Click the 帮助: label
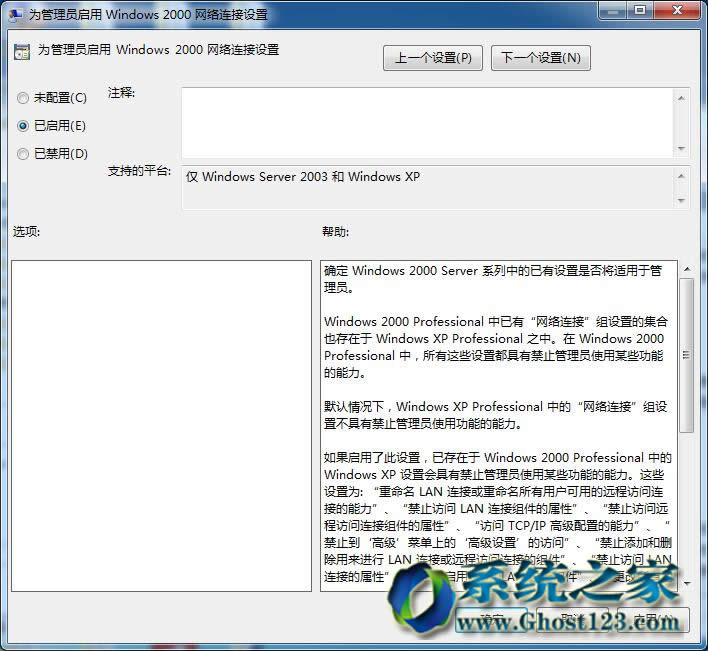Image resolution: width=708 pixels, height=651 pixels. (335, 232)
